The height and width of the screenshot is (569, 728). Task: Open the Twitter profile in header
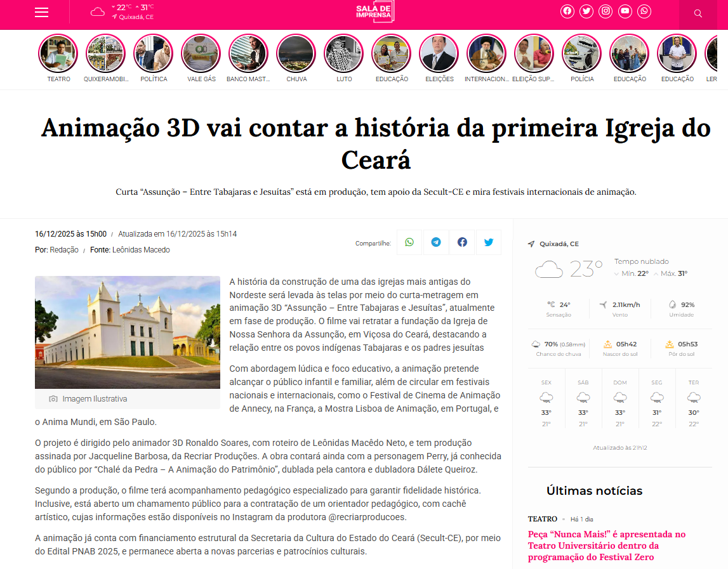[x=586, y=11]
